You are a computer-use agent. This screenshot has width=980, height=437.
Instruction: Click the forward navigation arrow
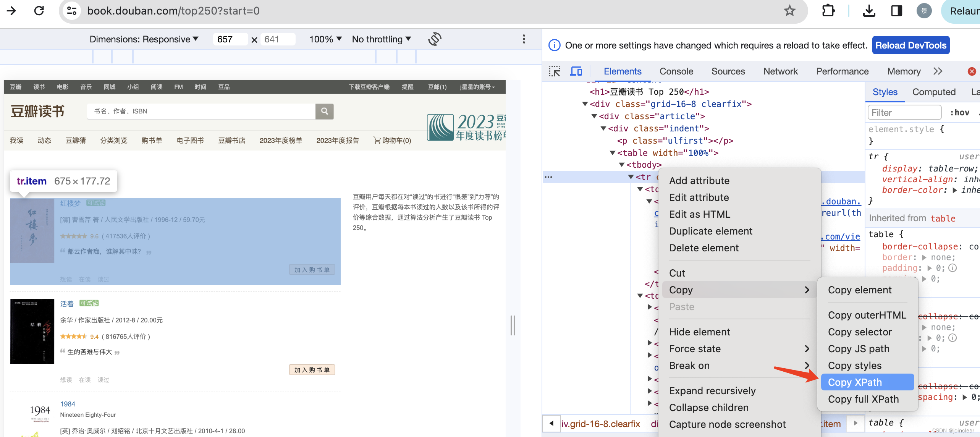coord(11,10)
